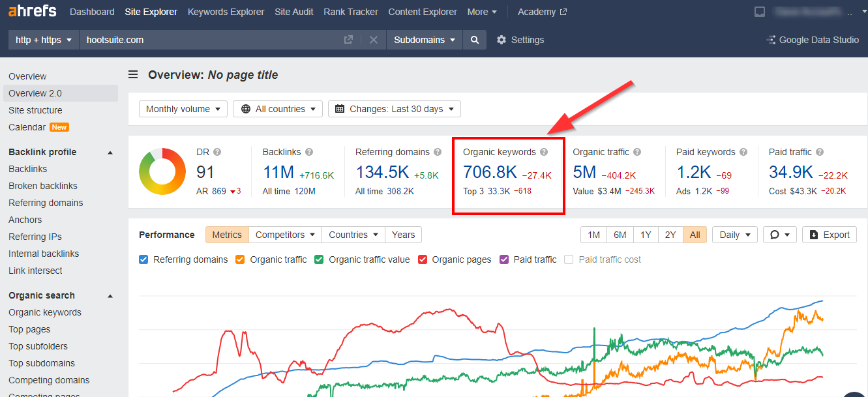Click the Paid keywords help icon
Screen dimensions: 868x397
click(x=743, y=152)
